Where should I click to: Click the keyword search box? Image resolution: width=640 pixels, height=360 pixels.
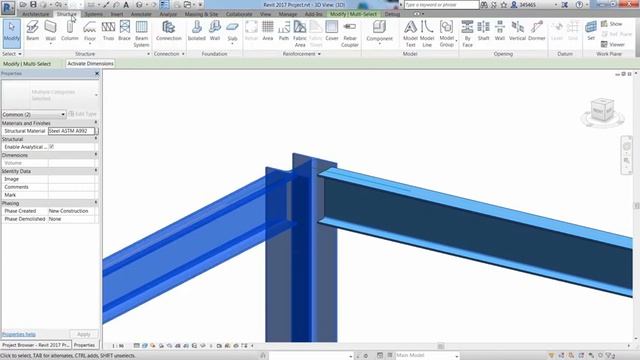tap(442, 5)
